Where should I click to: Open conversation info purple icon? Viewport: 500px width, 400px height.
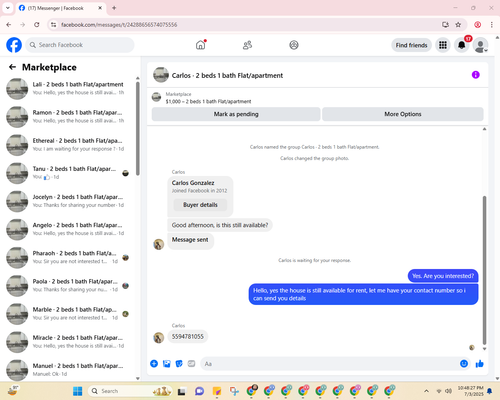pos(475,75)
